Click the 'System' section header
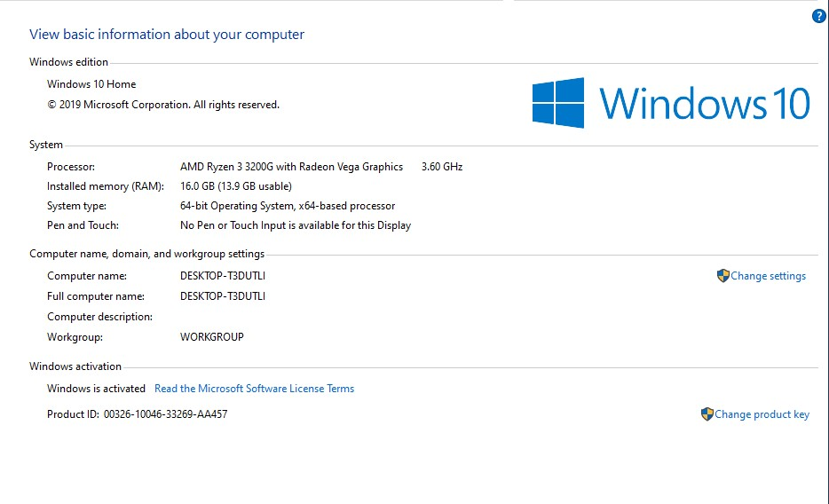Screen dimensions: 829x504 coord(46,145)
